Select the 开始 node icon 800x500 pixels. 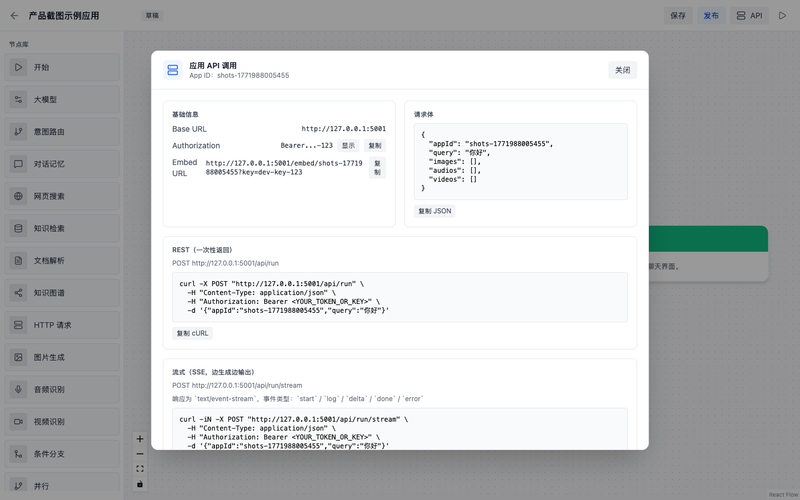tap(18, 67)
